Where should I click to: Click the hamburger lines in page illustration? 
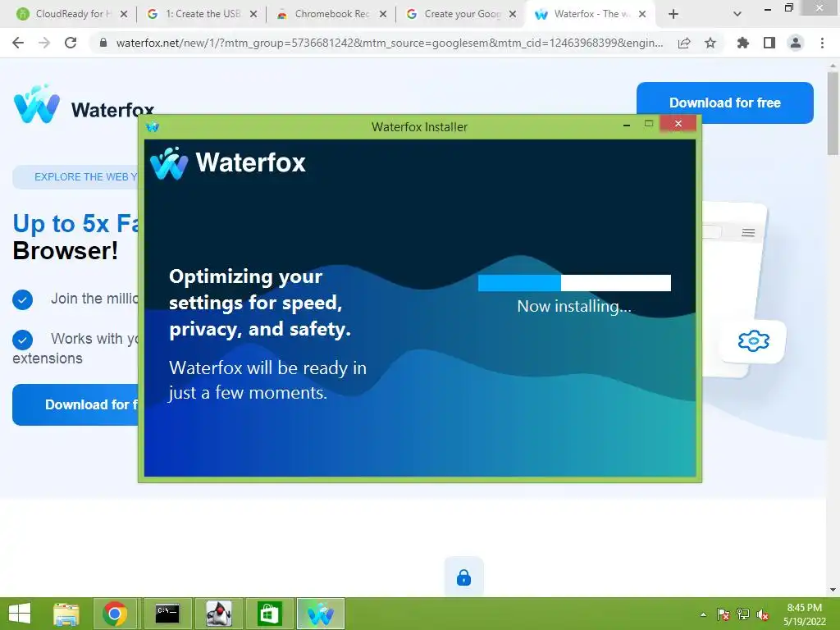click(x=748, y=232)
